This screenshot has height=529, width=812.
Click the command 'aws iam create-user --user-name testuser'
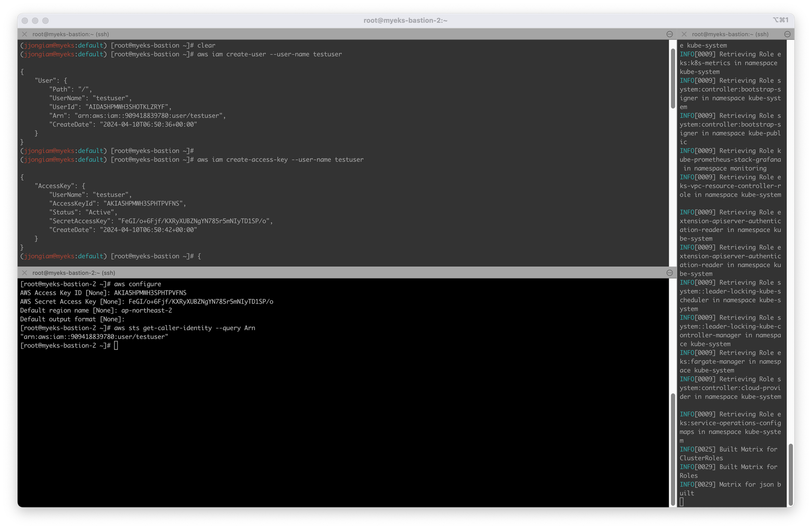point(270,54)
